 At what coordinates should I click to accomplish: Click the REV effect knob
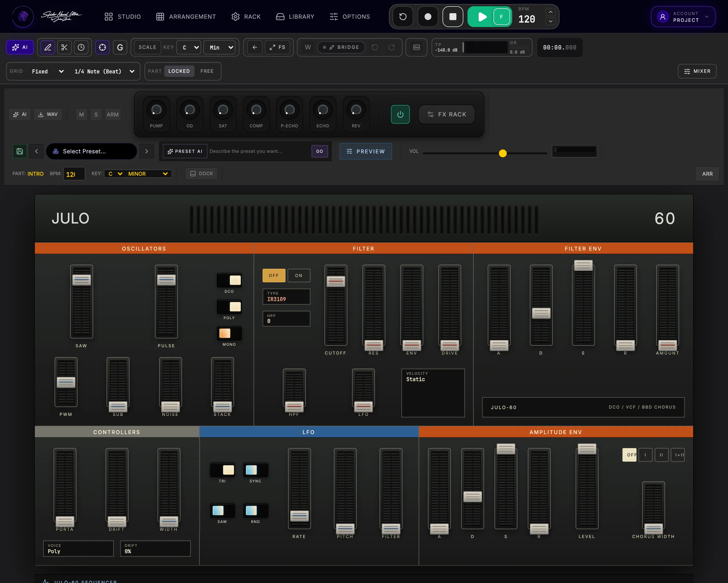pyautogui.click(x=356, y=110)
